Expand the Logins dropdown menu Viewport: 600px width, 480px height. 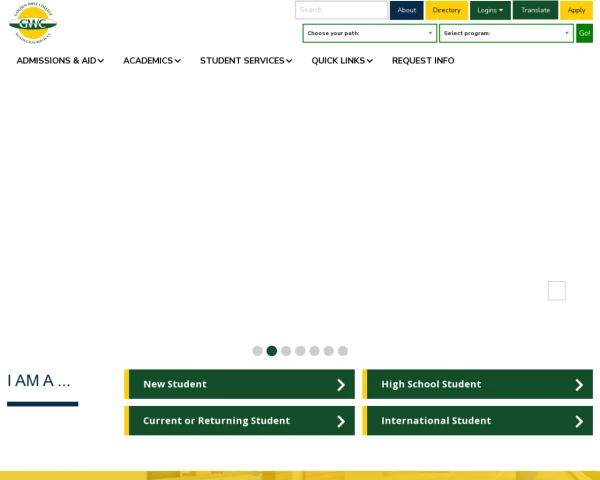pos(490,10)
